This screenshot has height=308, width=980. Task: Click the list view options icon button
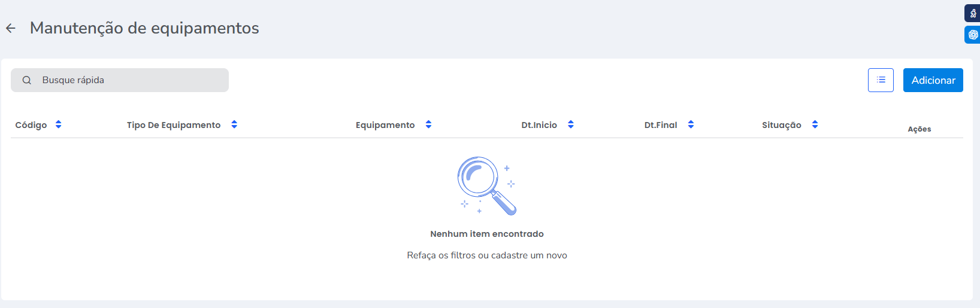pos(881,80)
